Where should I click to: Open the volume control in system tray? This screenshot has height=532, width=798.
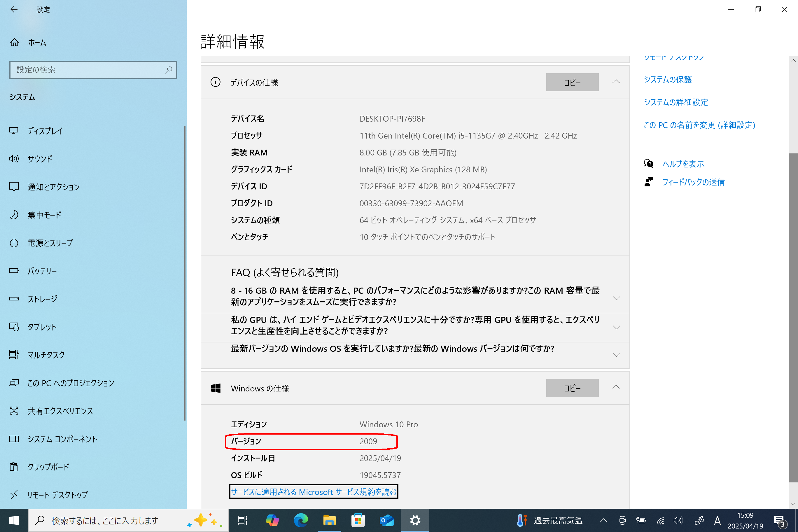click(678, 520)
